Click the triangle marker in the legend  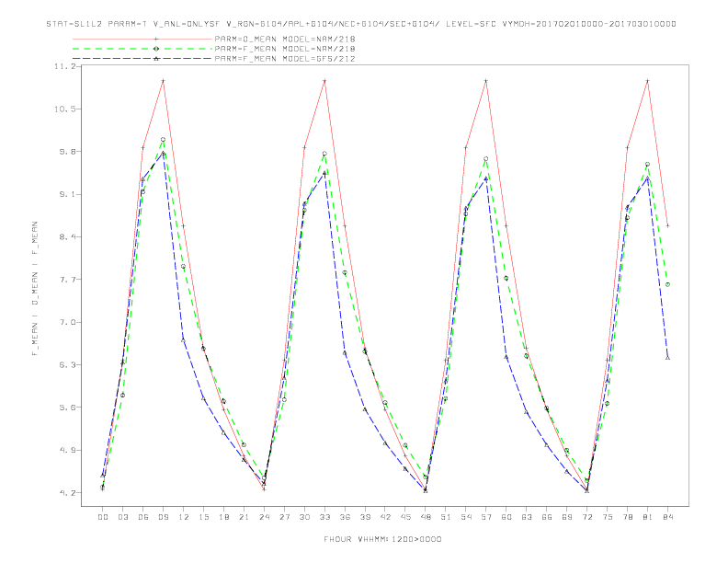pyautogui.click(x=156, y=59)
